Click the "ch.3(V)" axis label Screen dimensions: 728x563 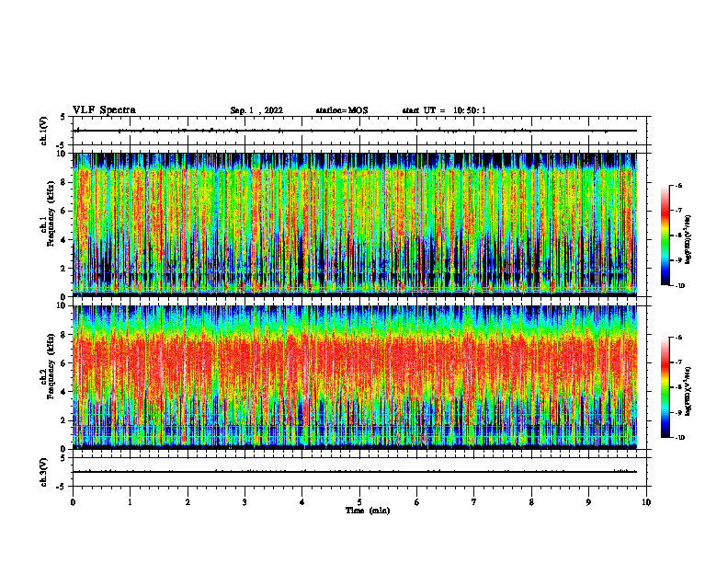(x=44, y=472)
